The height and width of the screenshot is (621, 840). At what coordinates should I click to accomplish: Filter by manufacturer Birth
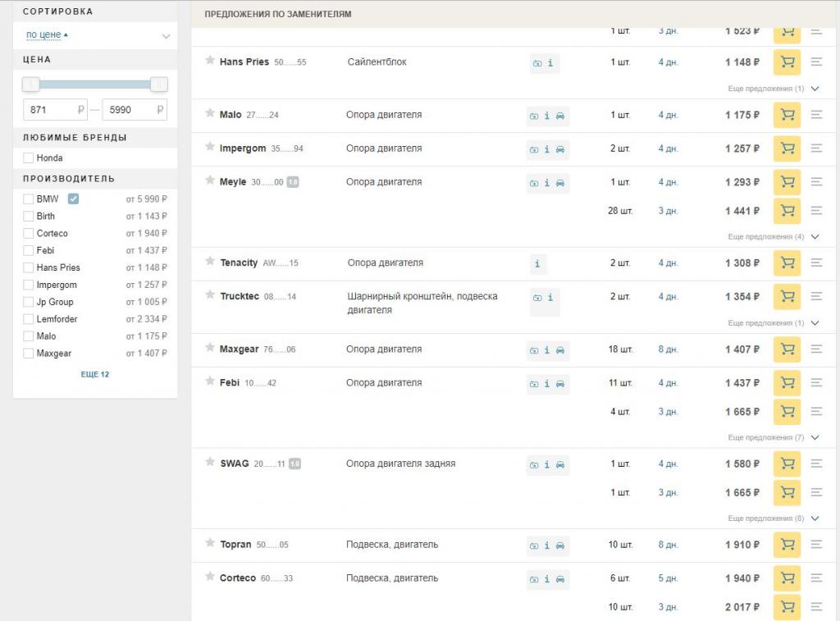coord(29,216)
